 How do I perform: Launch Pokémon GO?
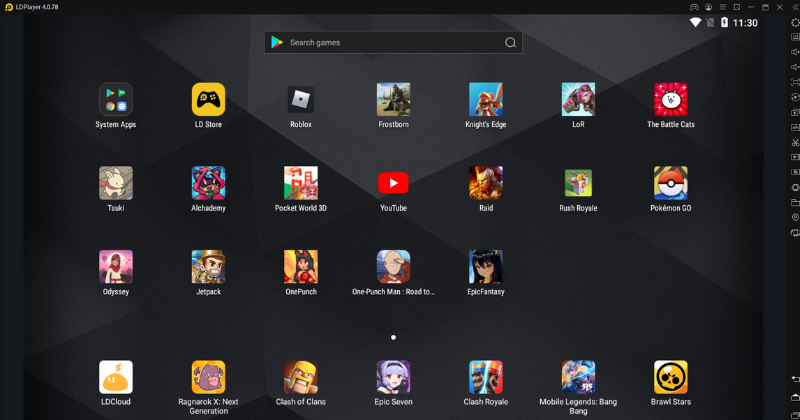(671, 183)
